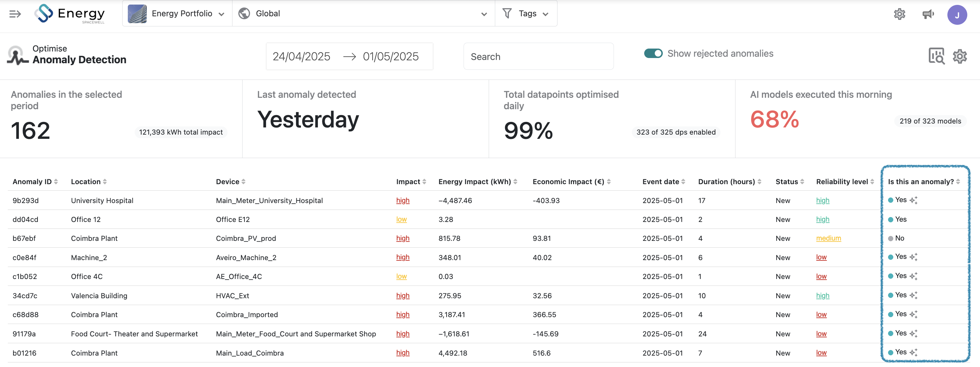Screen dimensions: 980x367
Task: Open Anomaly Detection settings gear
Action: tap(960, 56)
